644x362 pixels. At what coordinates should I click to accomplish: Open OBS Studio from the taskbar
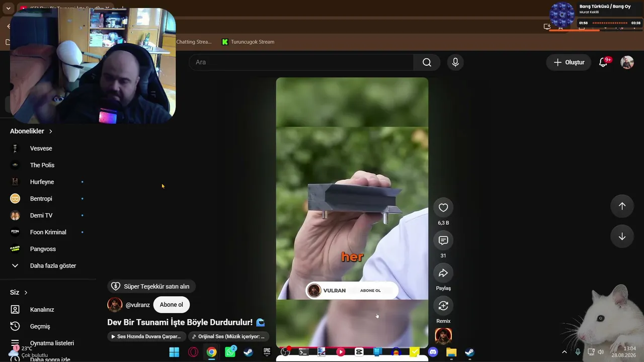pyautogui.click(x=285, y=352)
